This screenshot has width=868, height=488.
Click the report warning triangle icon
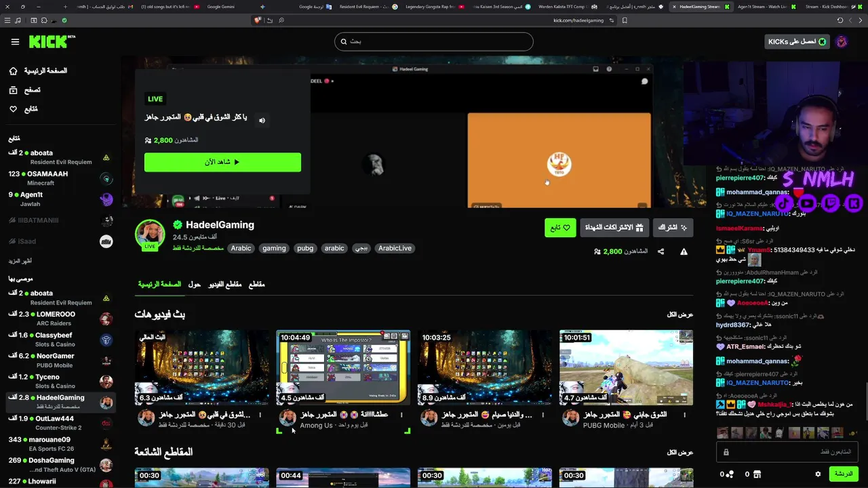[x=684, y=251]
